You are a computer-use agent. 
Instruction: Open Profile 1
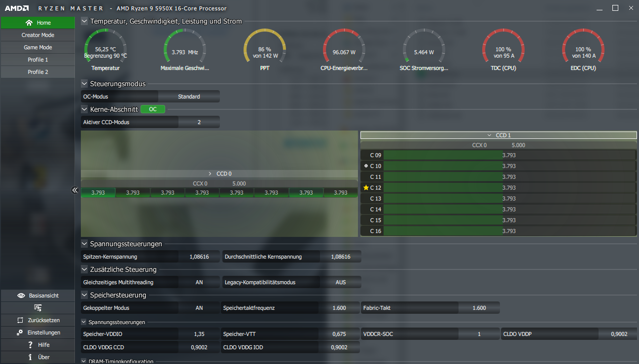click(x=37, y=60)
